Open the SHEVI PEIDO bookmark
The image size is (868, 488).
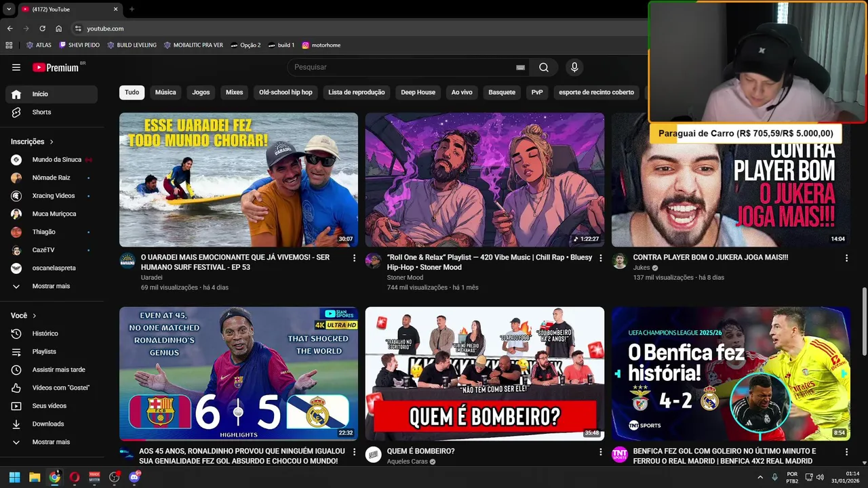tap(79, 45)
